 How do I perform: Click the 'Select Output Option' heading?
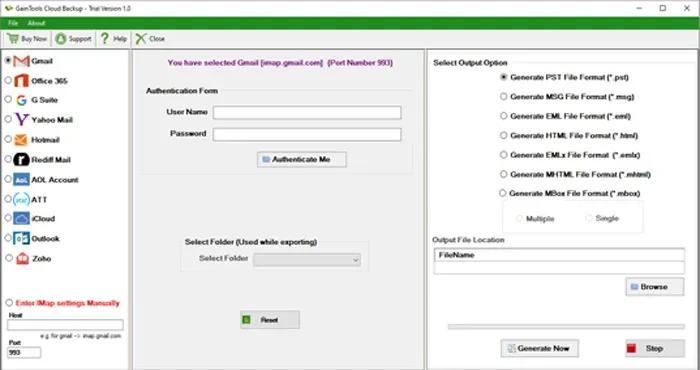tap(470, 63)
